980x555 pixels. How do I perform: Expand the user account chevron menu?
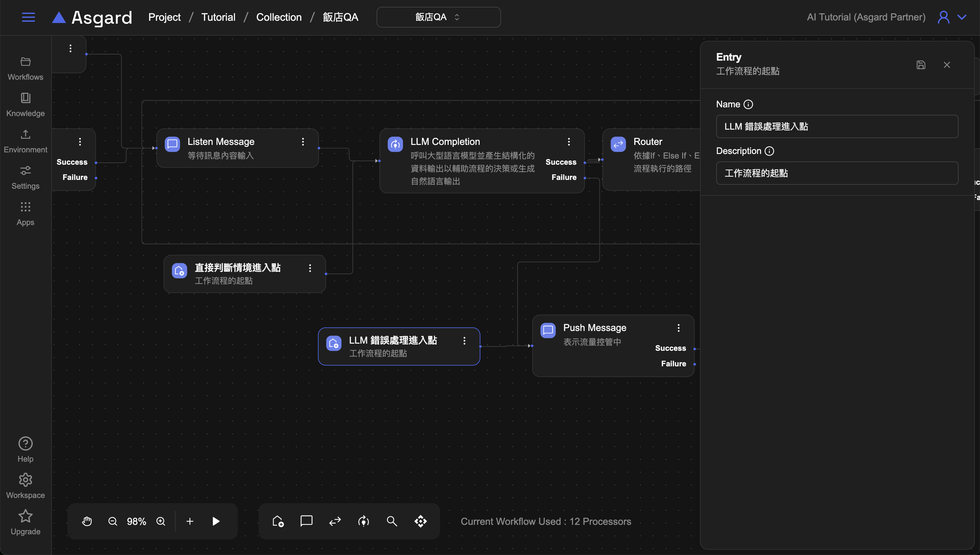(962, 17)
